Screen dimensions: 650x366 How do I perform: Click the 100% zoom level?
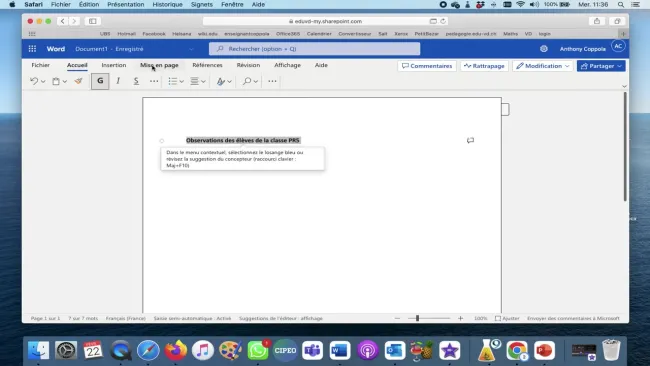[x=480, y=318]
